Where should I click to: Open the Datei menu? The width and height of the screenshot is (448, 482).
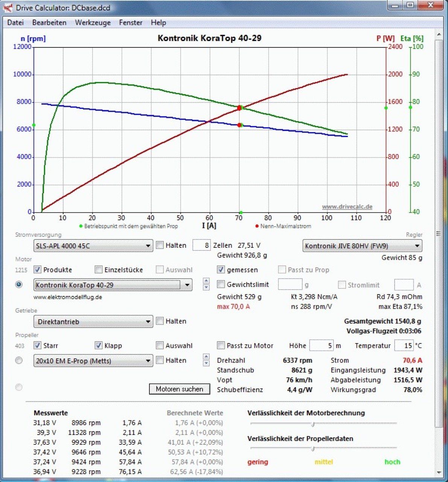pyautogui.click(x=15, y=23)
